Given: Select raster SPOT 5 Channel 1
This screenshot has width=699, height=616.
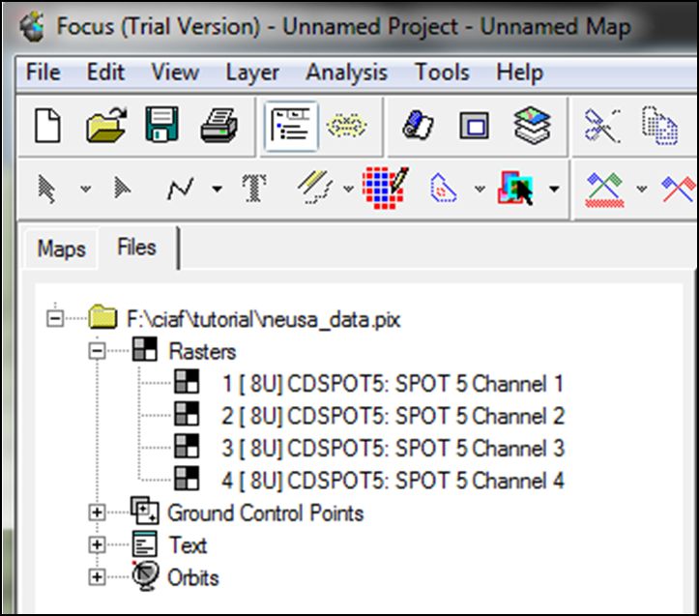Looking at the screenshot, I should pos(393,384).
